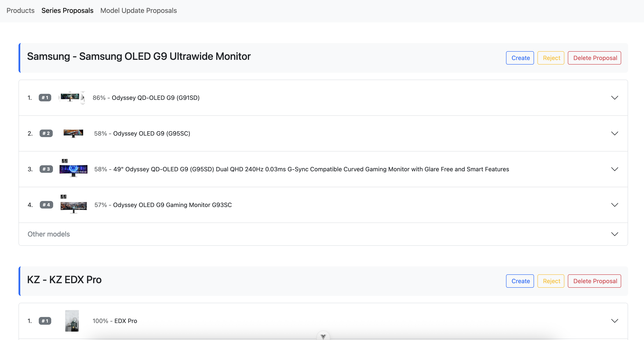
Task: Delete the Samsung OLED G9 proposal
Action: (x=594, y=58)
